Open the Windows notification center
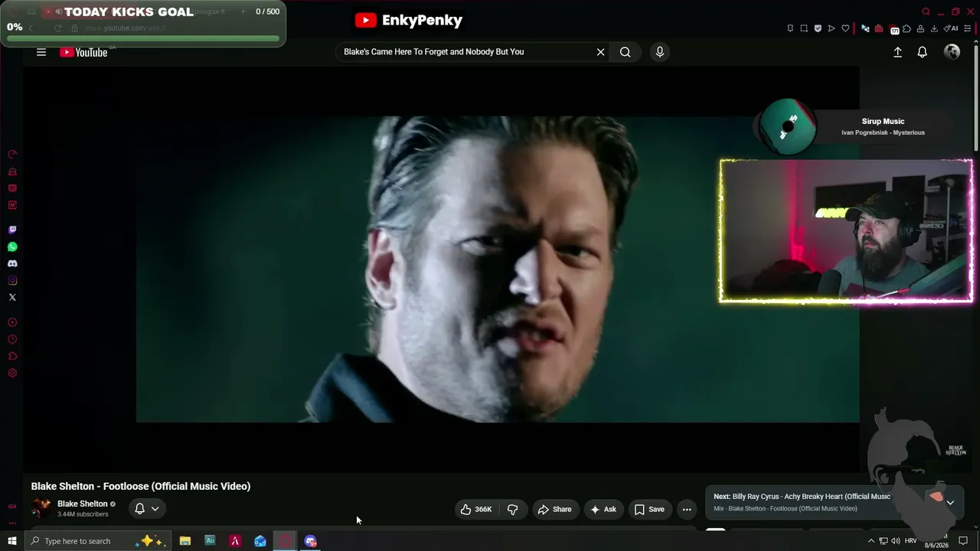 coord(963,541)
